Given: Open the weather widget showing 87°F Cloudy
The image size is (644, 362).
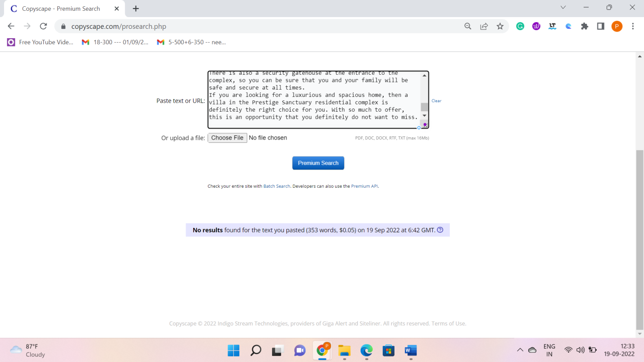Looking at the screenshot, I should click(x=28, y=350).
